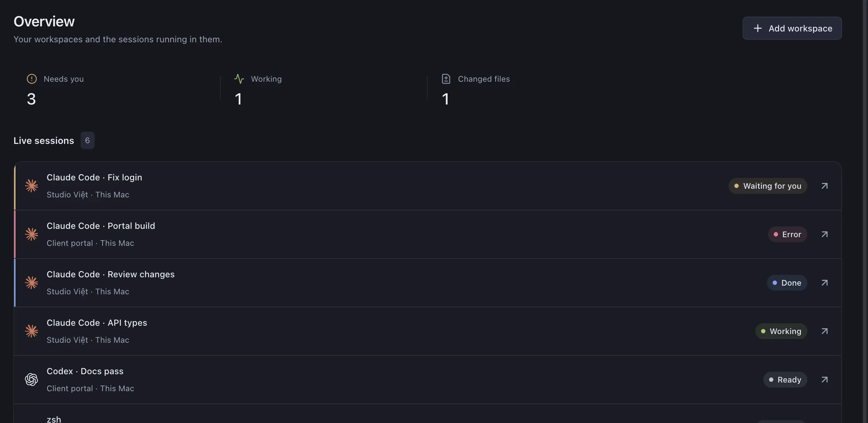Click the Changed files document icon
The image size is (868, 423).
[446, 79]
